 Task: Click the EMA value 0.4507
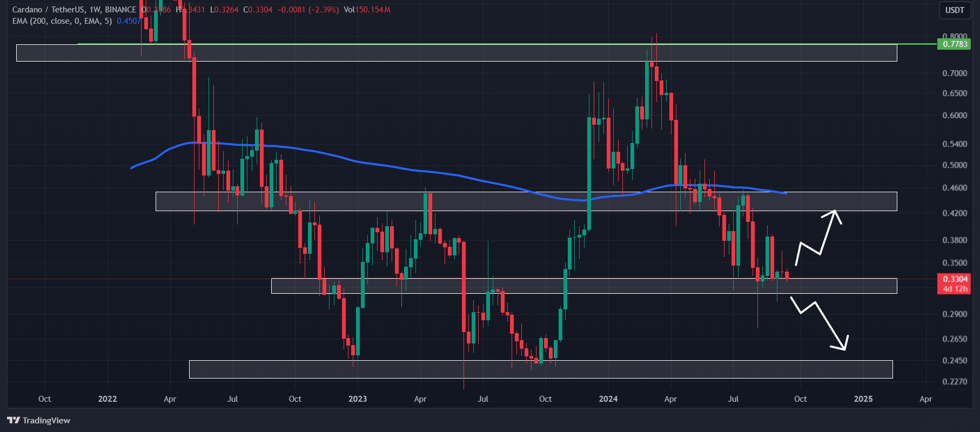[129, 21]
